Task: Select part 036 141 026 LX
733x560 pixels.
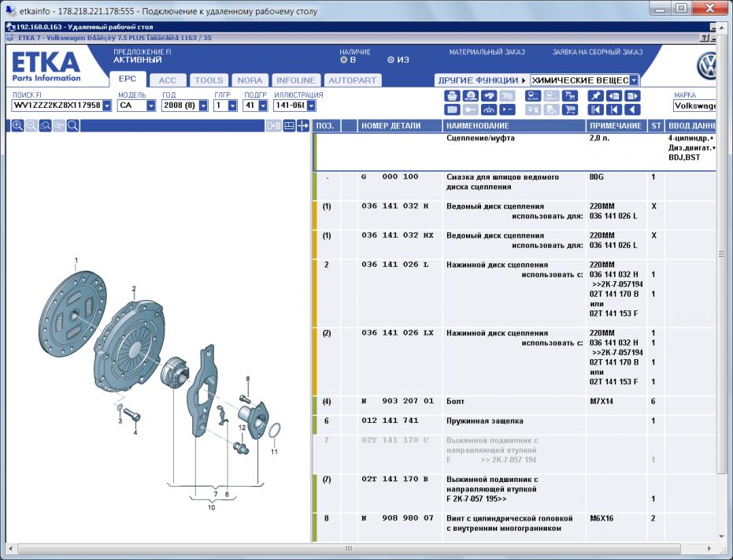Action: click(398, 332)
